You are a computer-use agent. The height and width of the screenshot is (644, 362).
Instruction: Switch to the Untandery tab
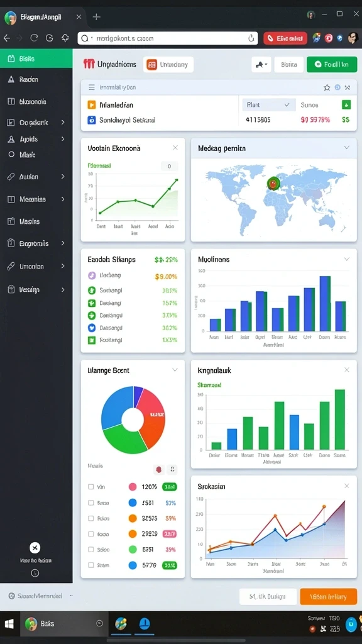coord(168,65)
